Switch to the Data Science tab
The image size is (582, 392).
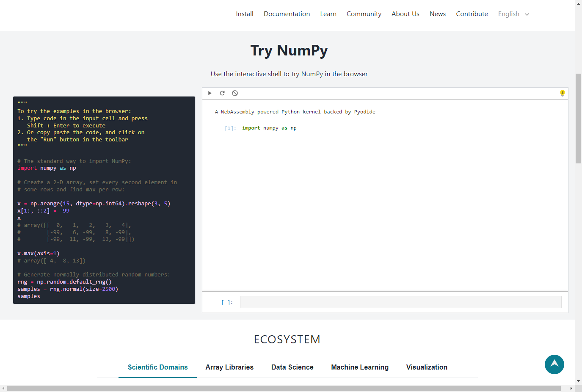click(292, 367)
